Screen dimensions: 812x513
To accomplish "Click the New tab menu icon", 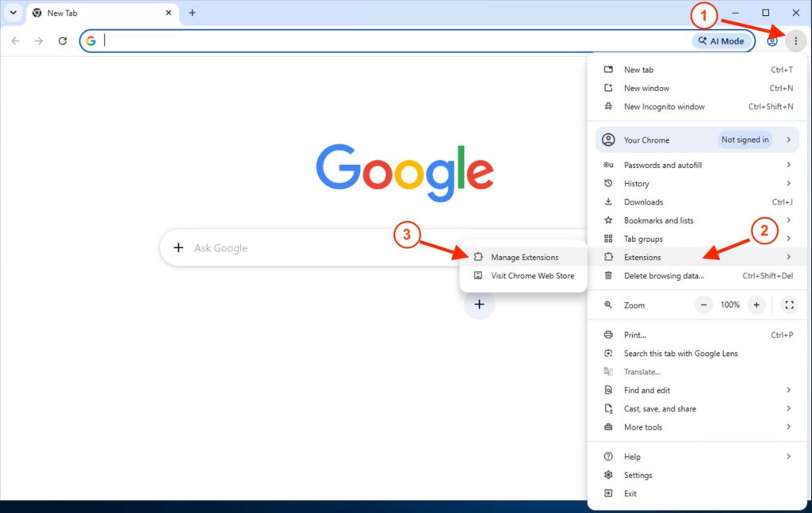I will (x=608, y=69).
